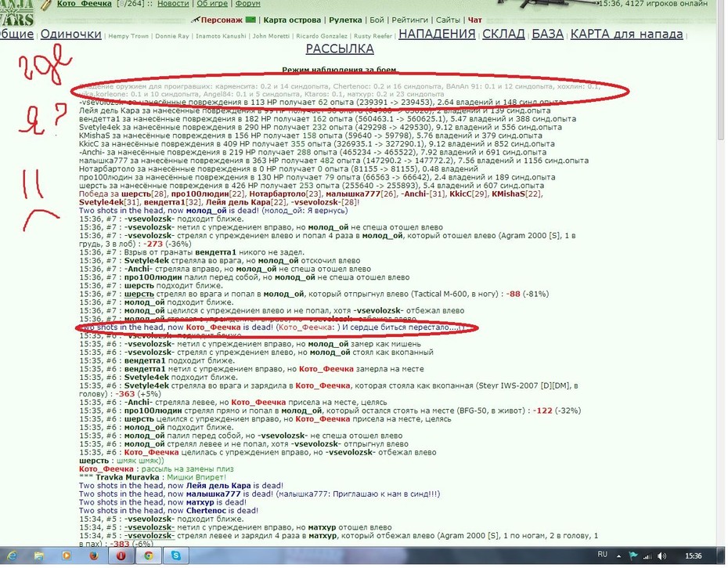Click 'now Лейя дель Кара is dead!' line
This screenshot has height=568, width=728.
click(x=181, y=486)
